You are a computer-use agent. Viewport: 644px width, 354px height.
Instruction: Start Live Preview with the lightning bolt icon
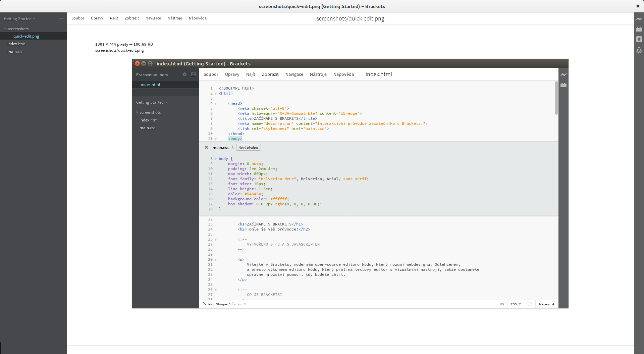click(639, 19)
